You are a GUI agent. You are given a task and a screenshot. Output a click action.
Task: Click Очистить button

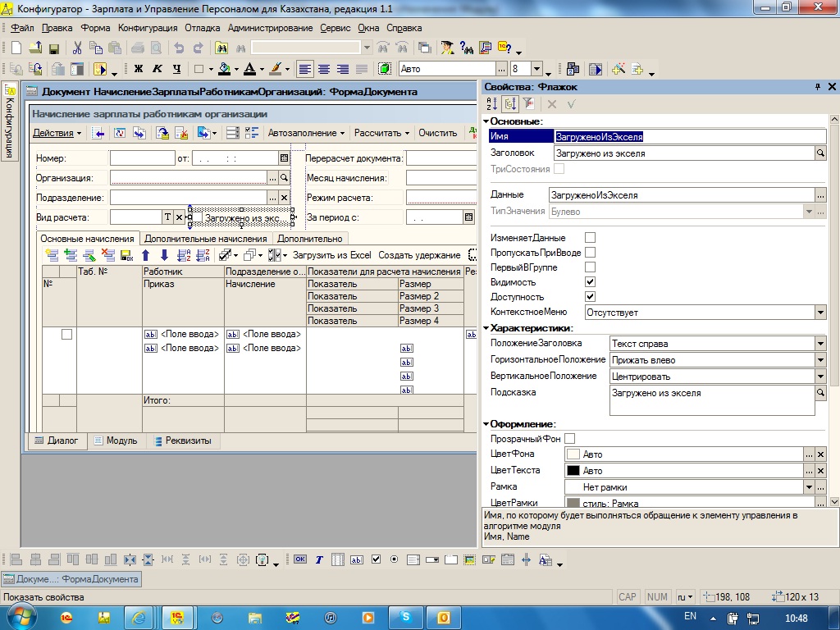point(438,133)
